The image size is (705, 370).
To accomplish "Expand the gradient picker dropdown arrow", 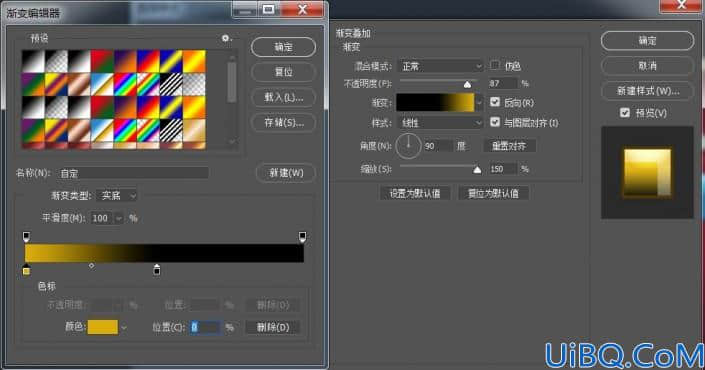I will point(479,103).
